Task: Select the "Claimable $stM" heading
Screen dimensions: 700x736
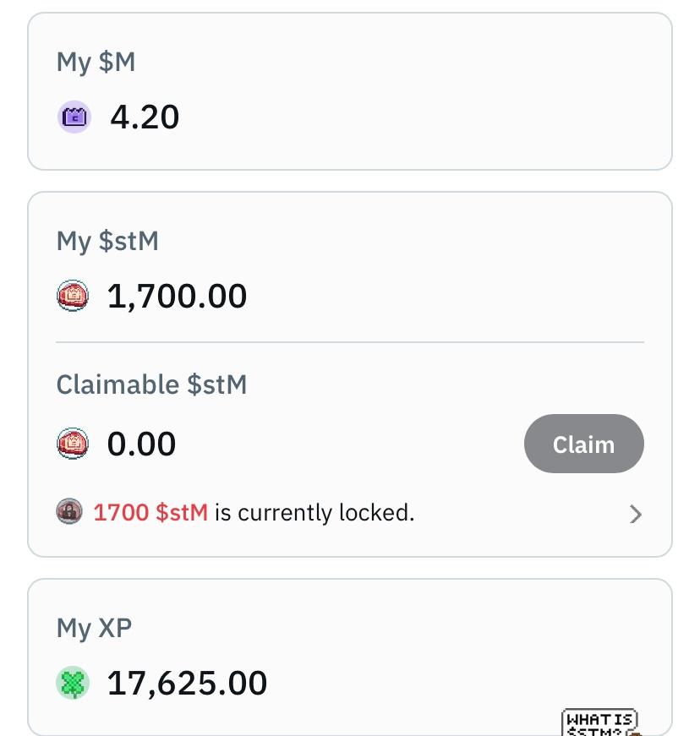Action: point(151,384)
